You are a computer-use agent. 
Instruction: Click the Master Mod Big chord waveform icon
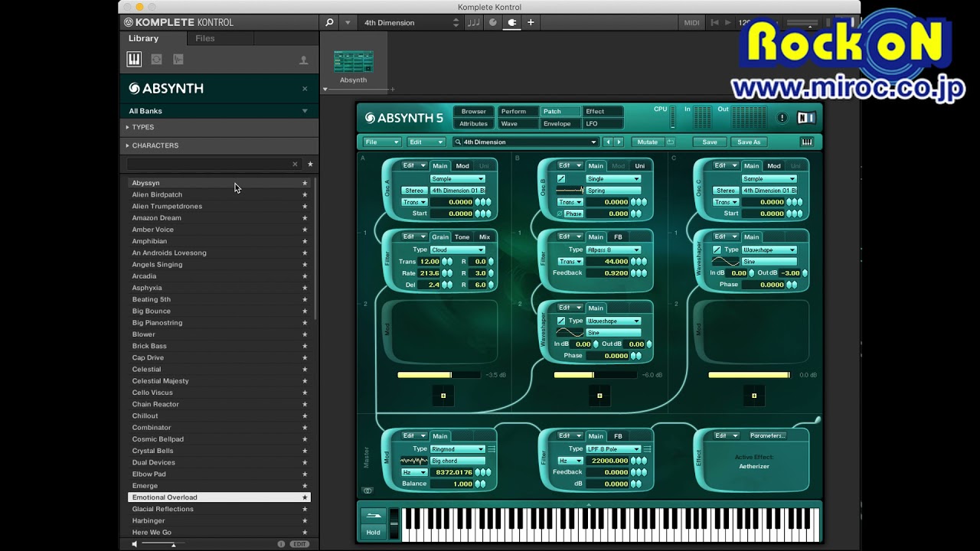coord(414,461)
